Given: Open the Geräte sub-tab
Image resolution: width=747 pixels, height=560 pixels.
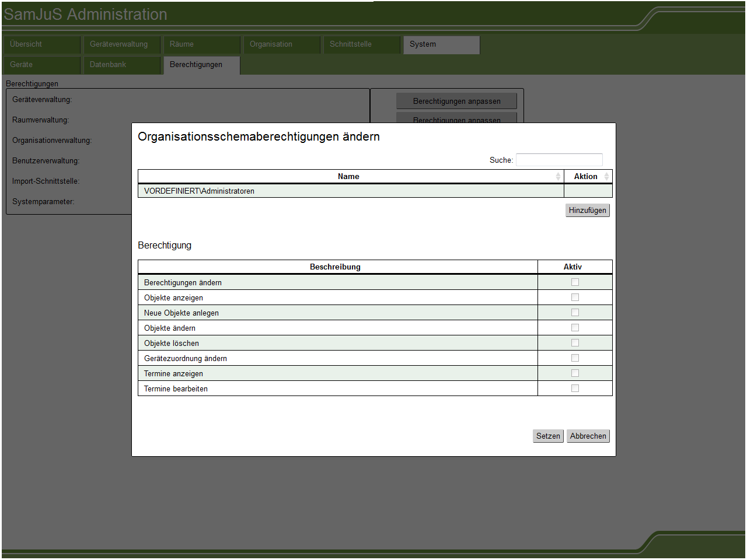Looking at the screenshot, I should tap(42, 65).
